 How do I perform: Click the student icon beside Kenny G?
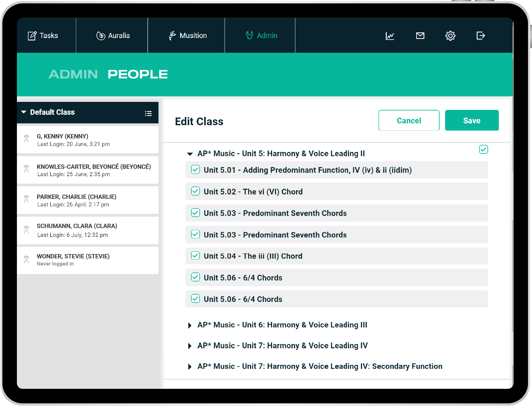[27, 139]
